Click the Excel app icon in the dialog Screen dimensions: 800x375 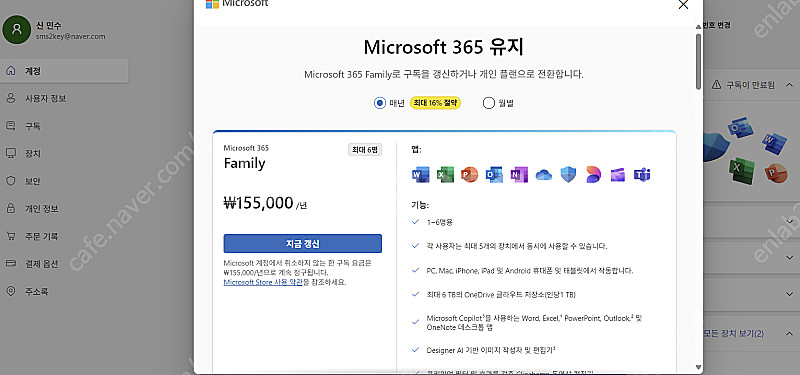(445, 175)
